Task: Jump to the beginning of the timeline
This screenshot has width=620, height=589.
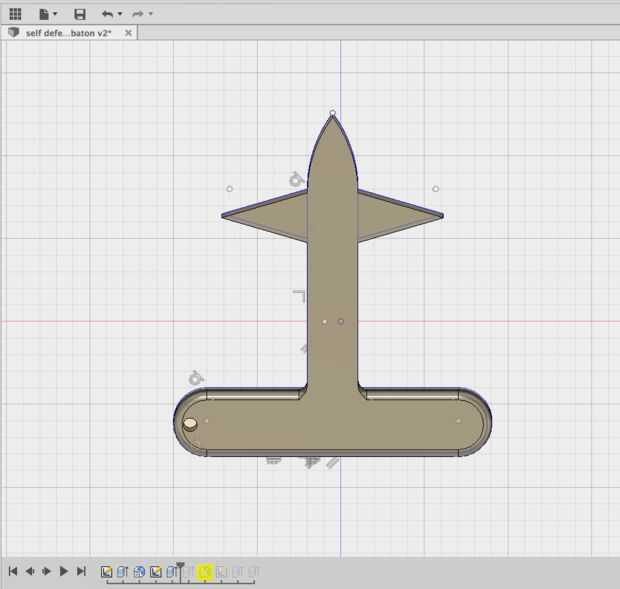Action: coord(13,571)
